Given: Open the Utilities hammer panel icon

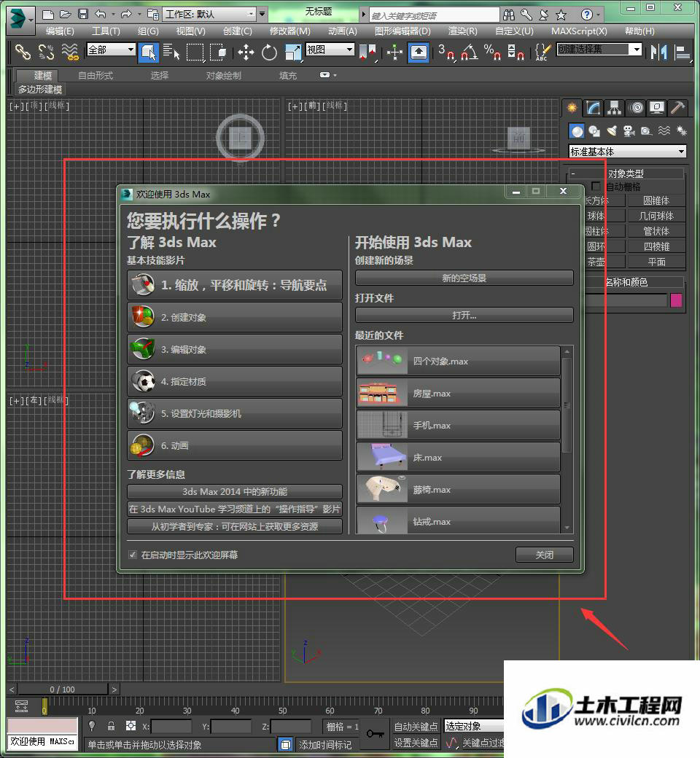Looking at the screenshot, I should pos(677,108).
